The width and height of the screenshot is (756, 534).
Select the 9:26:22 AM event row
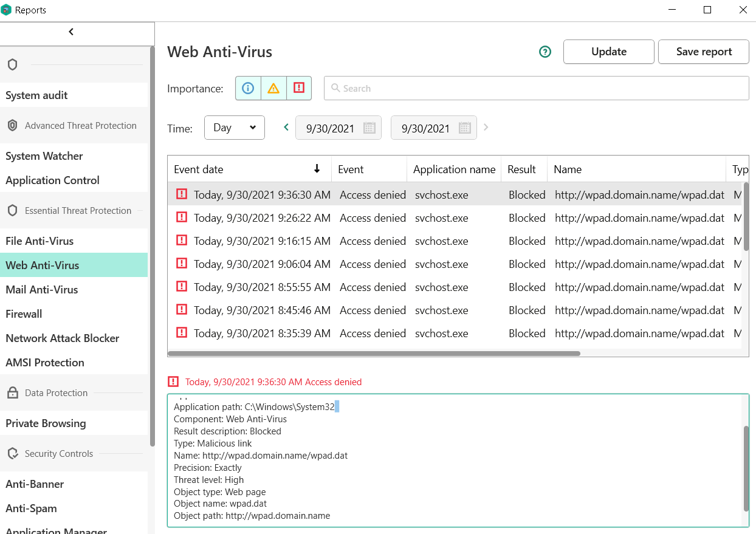pos(455,217)
